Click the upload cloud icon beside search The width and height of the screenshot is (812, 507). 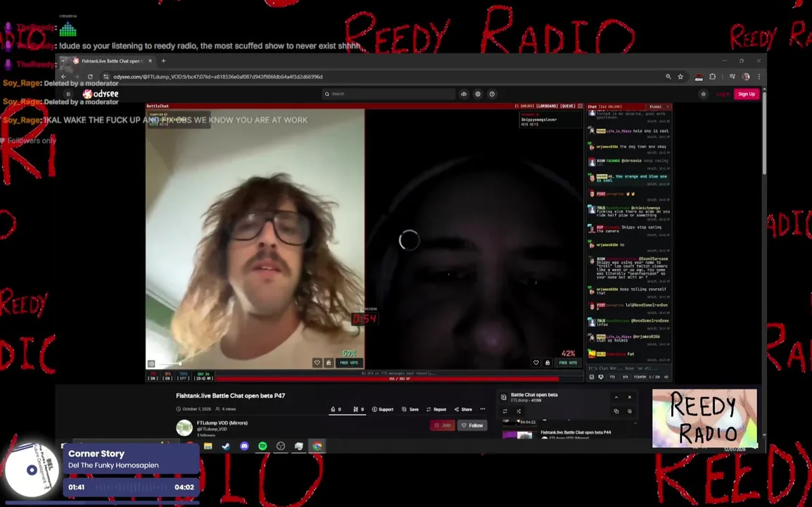point(464,94)
